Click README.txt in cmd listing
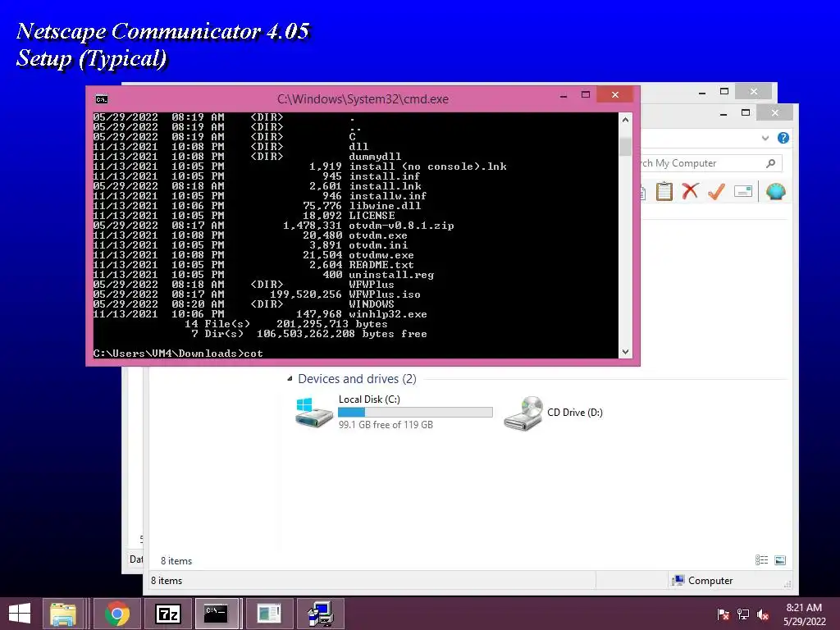The width and height of the screenshot is (840, 630). 381,265
